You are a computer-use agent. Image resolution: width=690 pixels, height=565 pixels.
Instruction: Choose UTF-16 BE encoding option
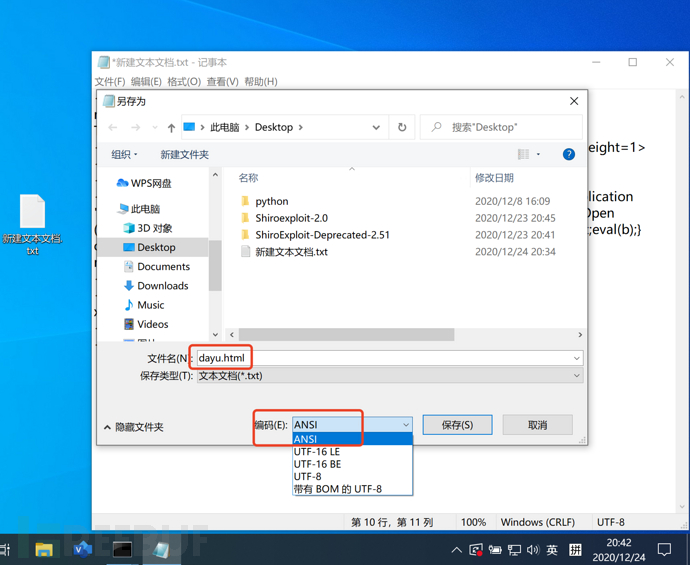[352, 464]
